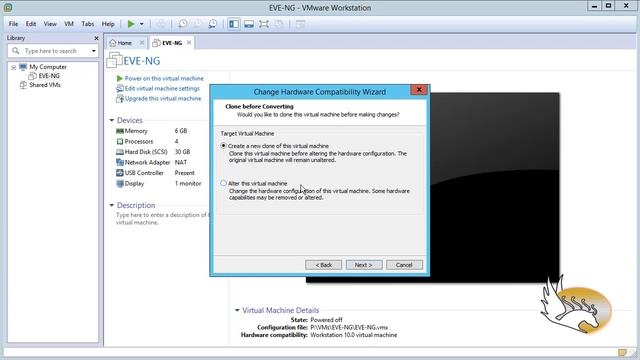Select EVE-NG in the Library tree
This screenshot has height=360, width=640.
coord(49,76)
